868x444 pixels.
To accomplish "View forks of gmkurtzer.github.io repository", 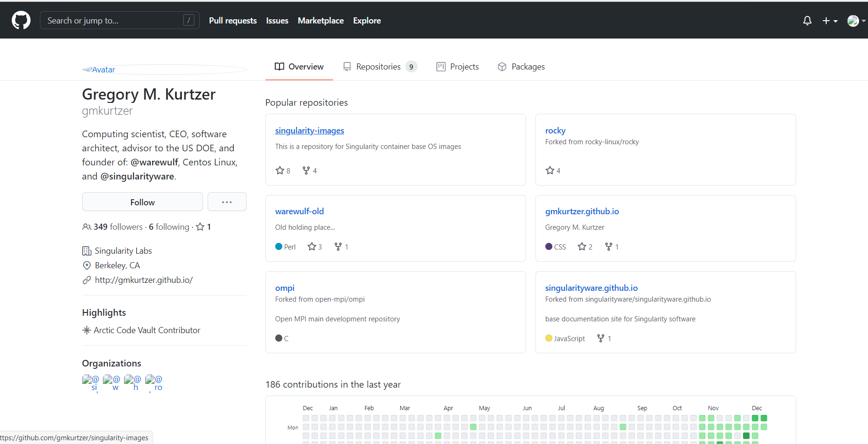I will point(612,247).
